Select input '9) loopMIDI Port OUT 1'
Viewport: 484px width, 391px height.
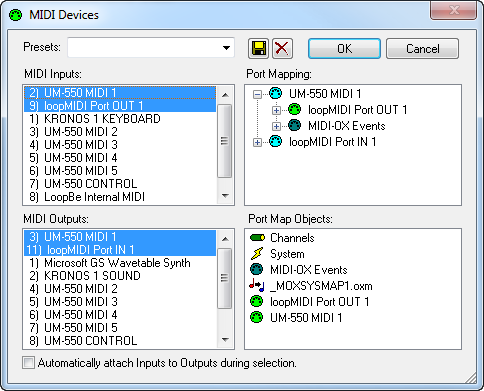click(x=120, y=106)
